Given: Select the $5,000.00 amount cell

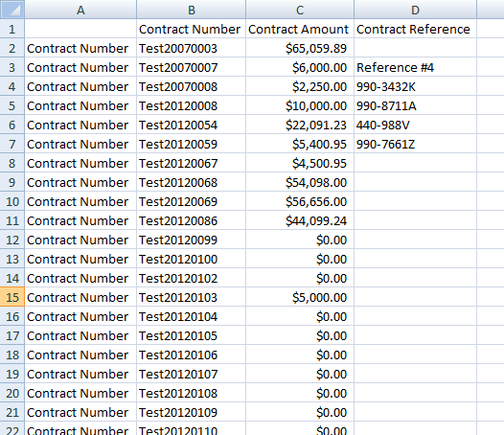Looking at the screenshot, I should 300,297.
